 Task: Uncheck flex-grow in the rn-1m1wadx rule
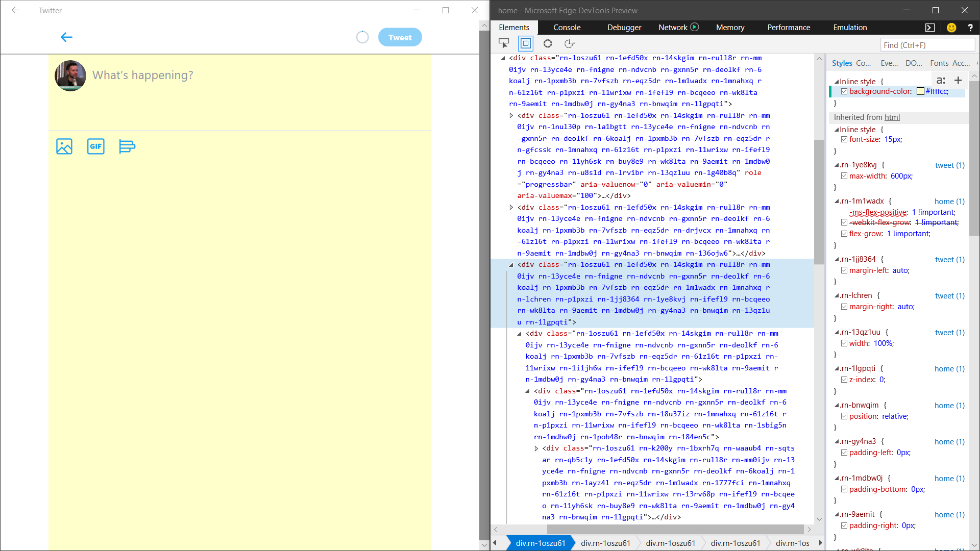(x=844, y=234)
